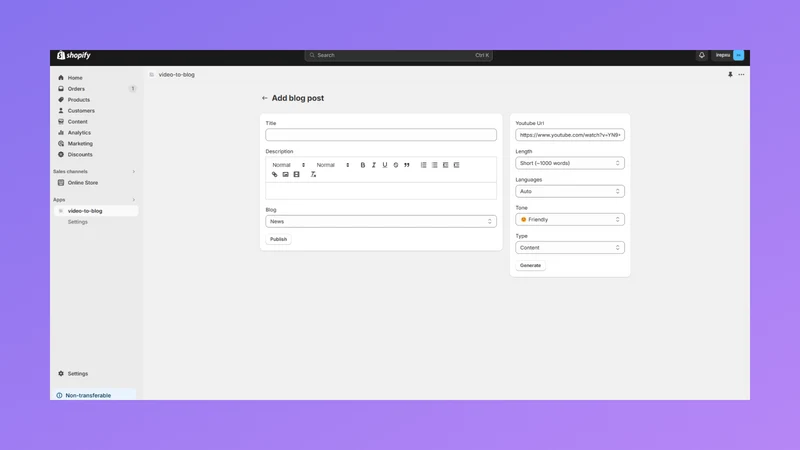Open the notifications bell
800x450 pixels.
702,55
